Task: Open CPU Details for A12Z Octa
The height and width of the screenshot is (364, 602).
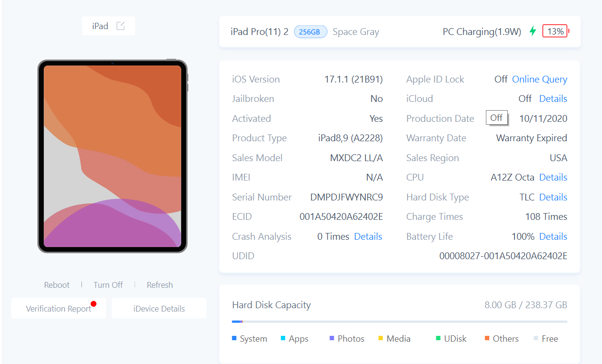Action: click(553, 177)
